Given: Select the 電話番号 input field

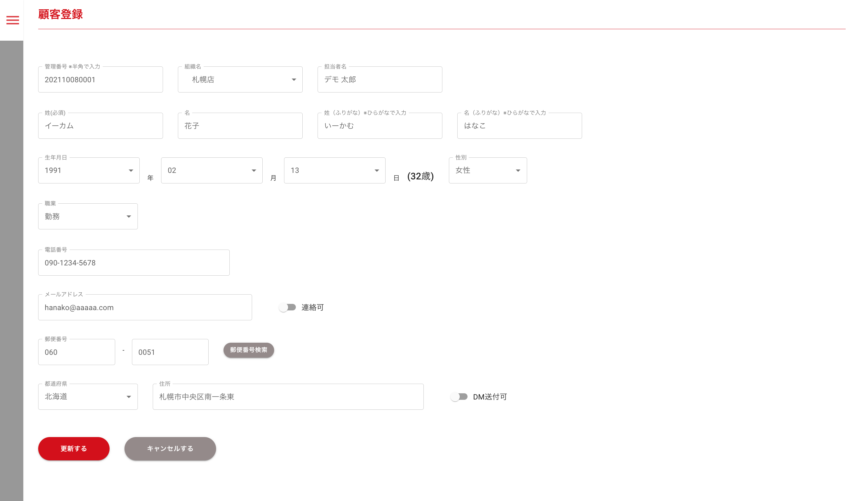Looking at the screenshot, I should 133,263.
